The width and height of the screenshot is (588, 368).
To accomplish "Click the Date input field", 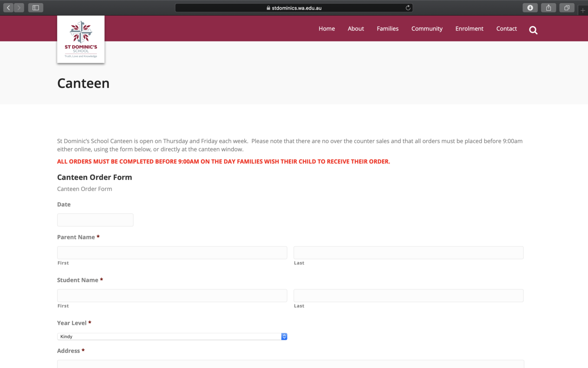I will (x=95, y=220).
